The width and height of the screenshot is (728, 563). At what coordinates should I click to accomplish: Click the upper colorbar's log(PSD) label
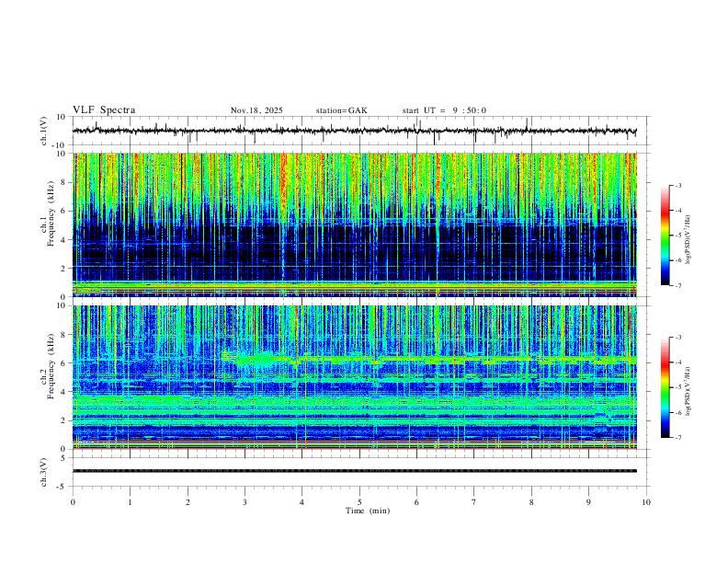tap(688, 240)
